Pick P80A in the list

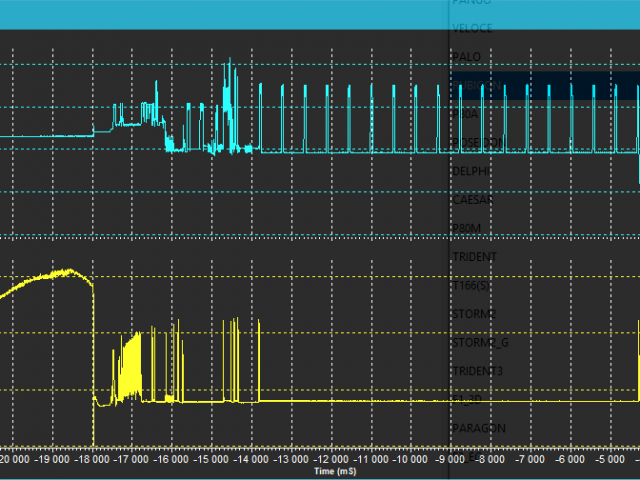click(x=466, y=114)
